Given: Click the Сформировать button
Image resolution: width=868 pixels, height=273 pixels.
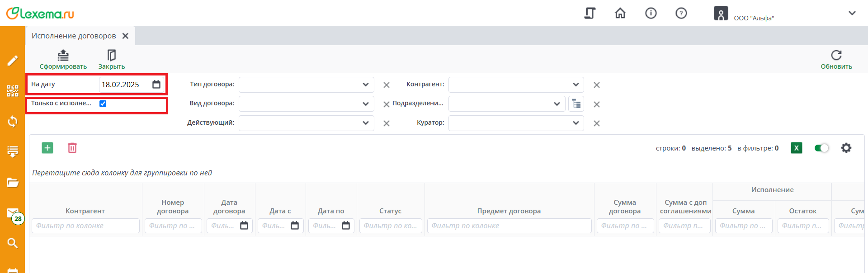Looking at the screenshot, I should pyautogui.click(x=63, y=60).
